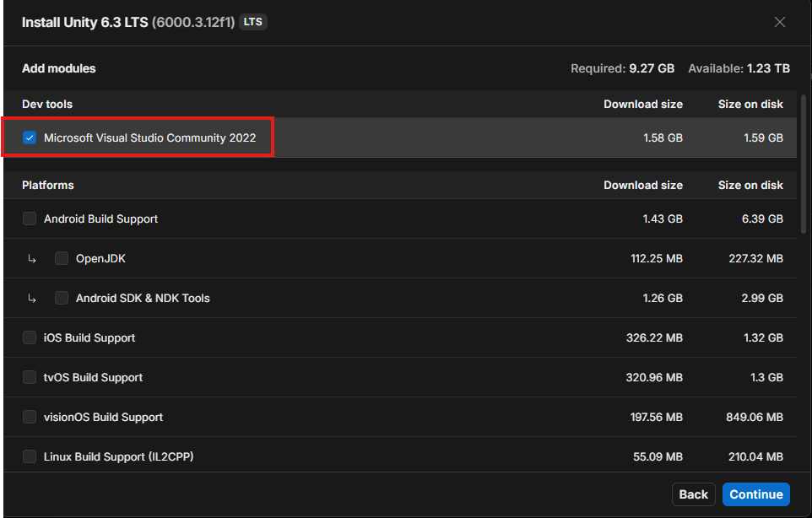Click the Platforms section header
The width and height of the screenshot is (812, 518).
coord(48,185)
